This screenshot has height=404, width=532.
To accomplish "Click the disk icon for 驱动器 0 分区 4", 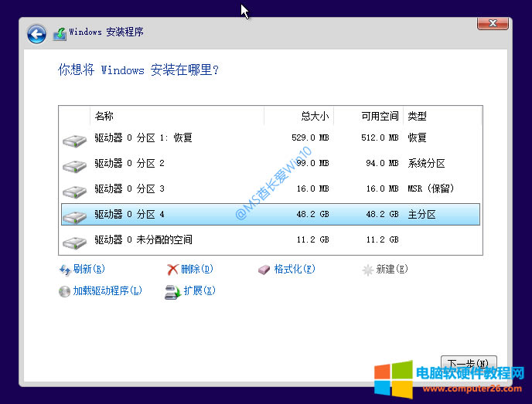I will [x=75, y=217].
